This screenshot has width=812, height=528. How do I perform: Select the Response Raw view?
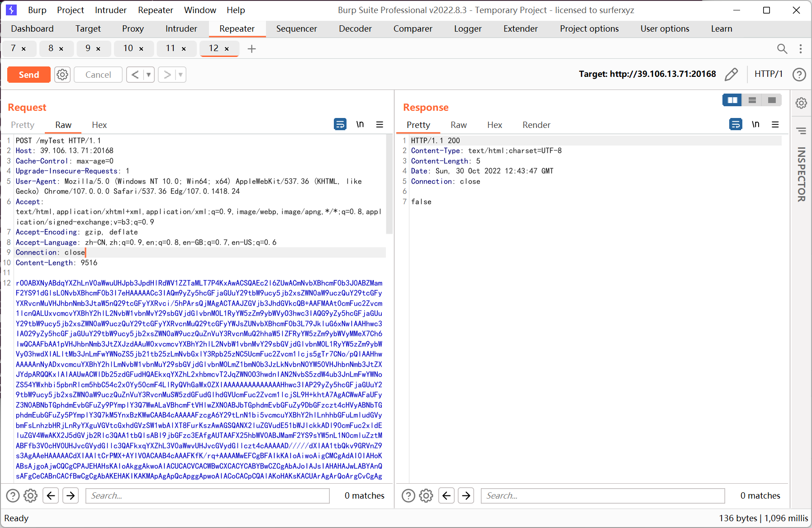click(x=459, y=125)
